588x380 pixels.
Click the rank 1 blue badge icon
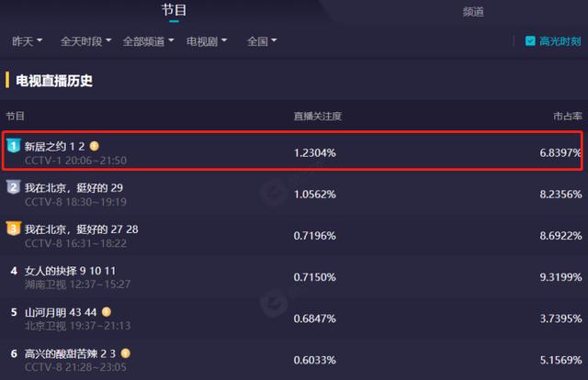click(14, 145)
